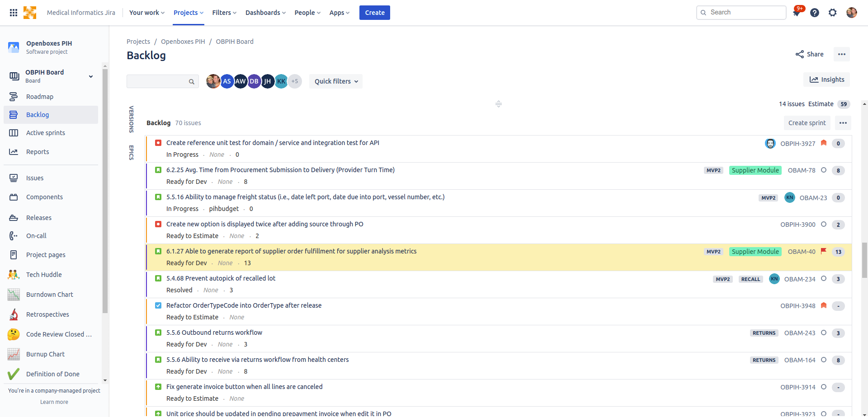Click the Active sprints sidebar icon
868x417 pixels.
14,133
